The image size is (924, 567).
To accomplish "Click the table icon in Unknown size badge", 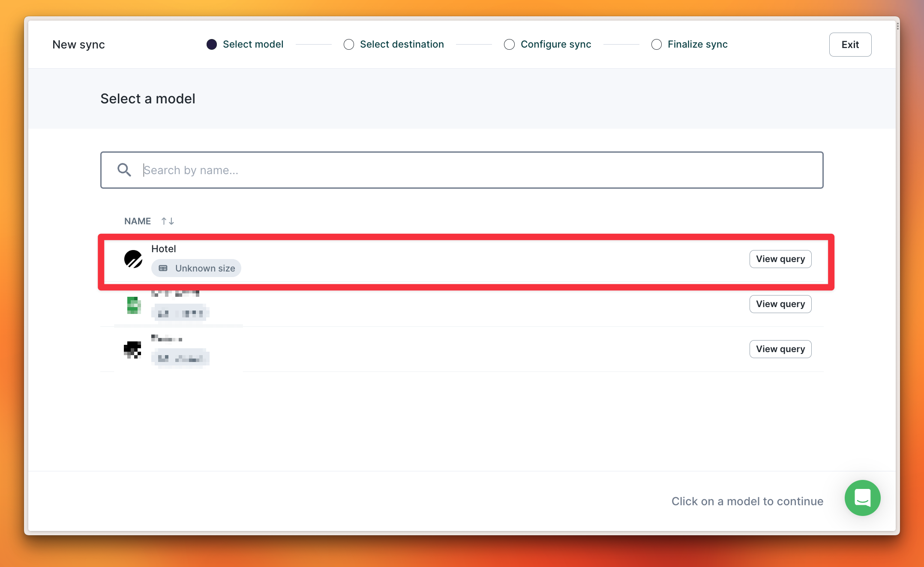I will [x=163, y=268].
